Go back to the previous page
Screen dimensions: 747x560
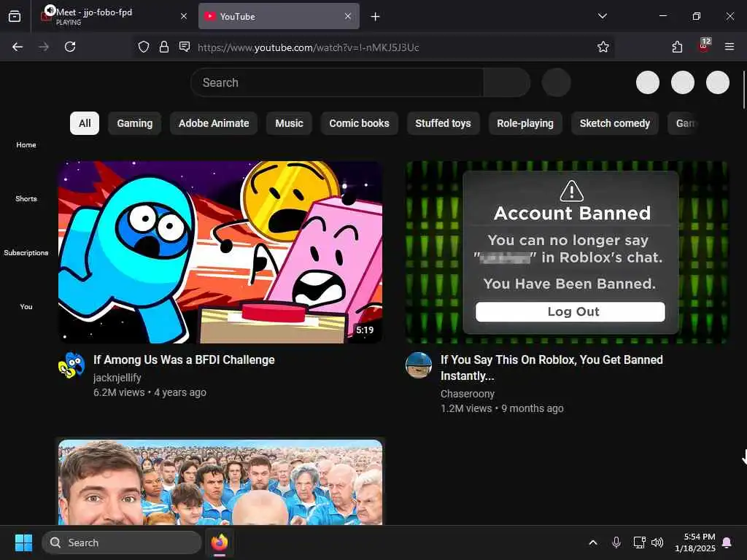(18, 47)
